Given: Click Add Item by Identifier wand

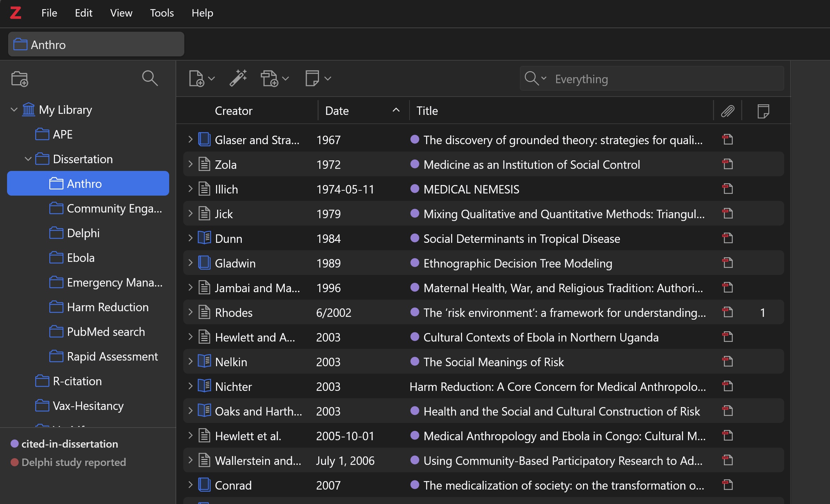Looking at the screenshot, I should tap(238, 78).
